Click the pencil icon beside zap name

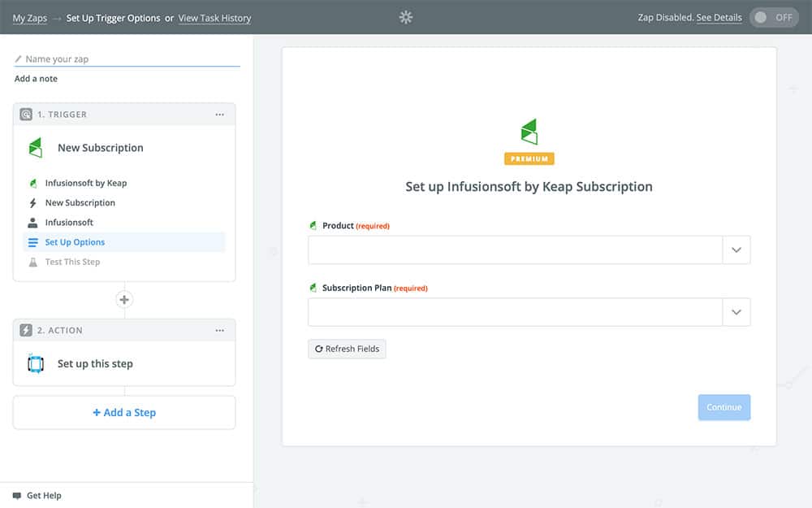[x=19, y=59]
